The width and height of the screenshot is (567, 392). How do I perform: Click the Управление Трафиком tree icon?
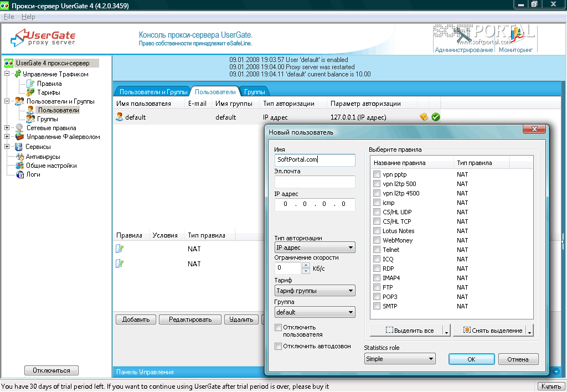[x=17, y=74]
